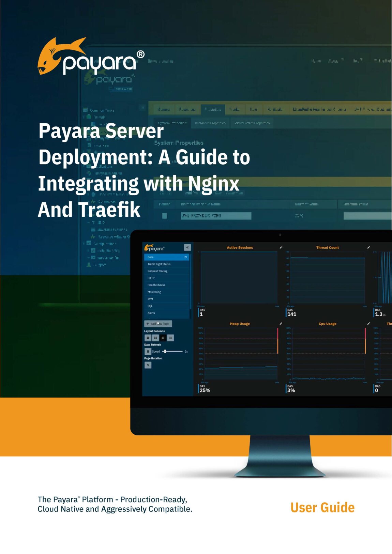Screen dimensions: 392x554
Task: Click the 2s refresh interval value
Action: (186, 352)
